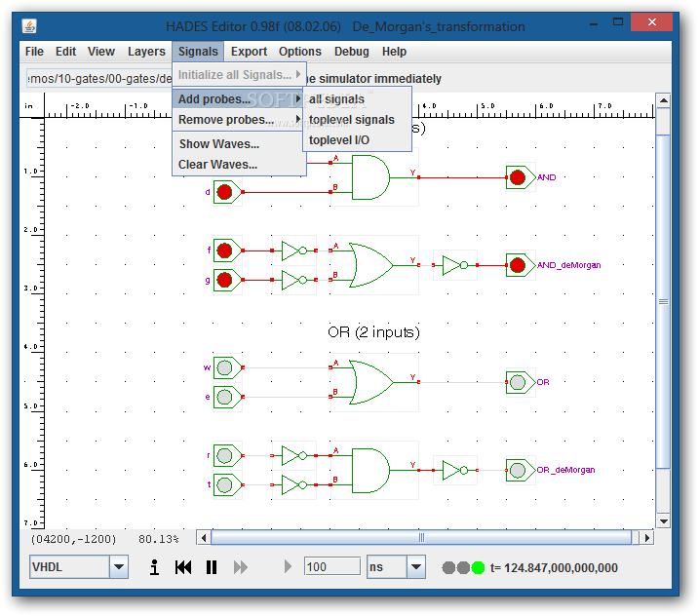The height and width of the screenshot is (616, 699).
Task: Select the inverter after input t
Action: pos(293,484)
